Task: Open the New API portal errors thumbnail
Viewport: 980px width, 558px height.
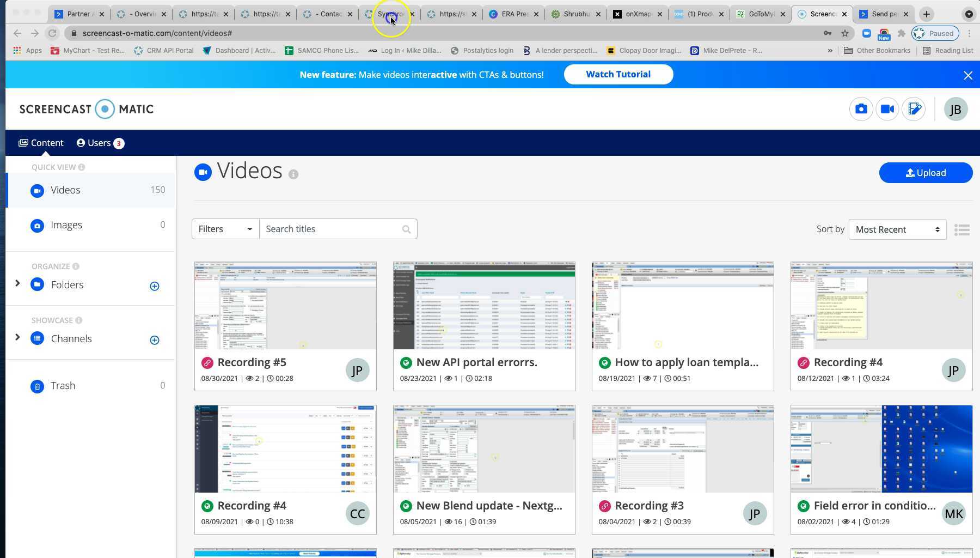Action: (484, 306)
